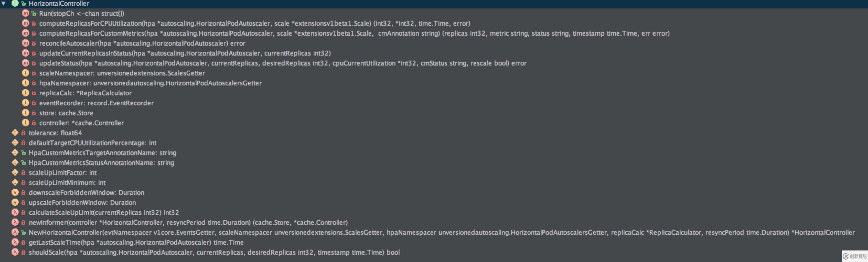Select HpaCustomMetricsStatusAnnotationName: string row
This screenshot has height=262, width=868.
click(101, 163)
